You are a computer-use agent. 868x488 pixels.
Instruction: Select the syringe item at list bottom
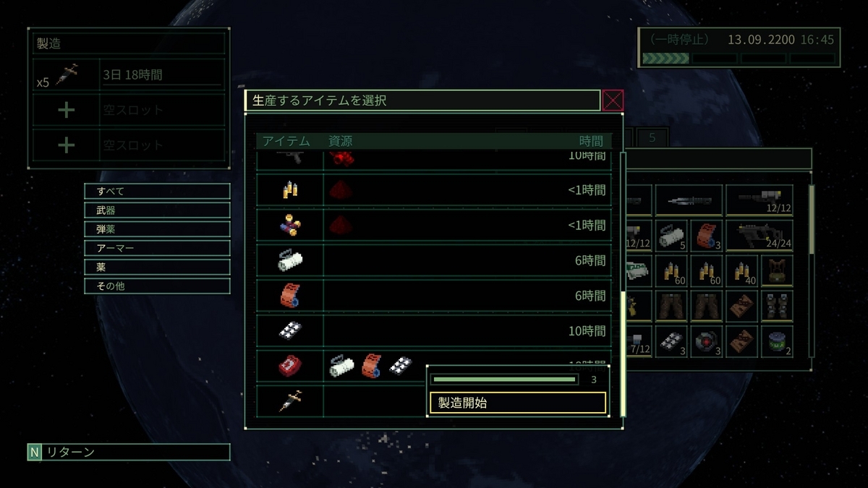point(341,401)
